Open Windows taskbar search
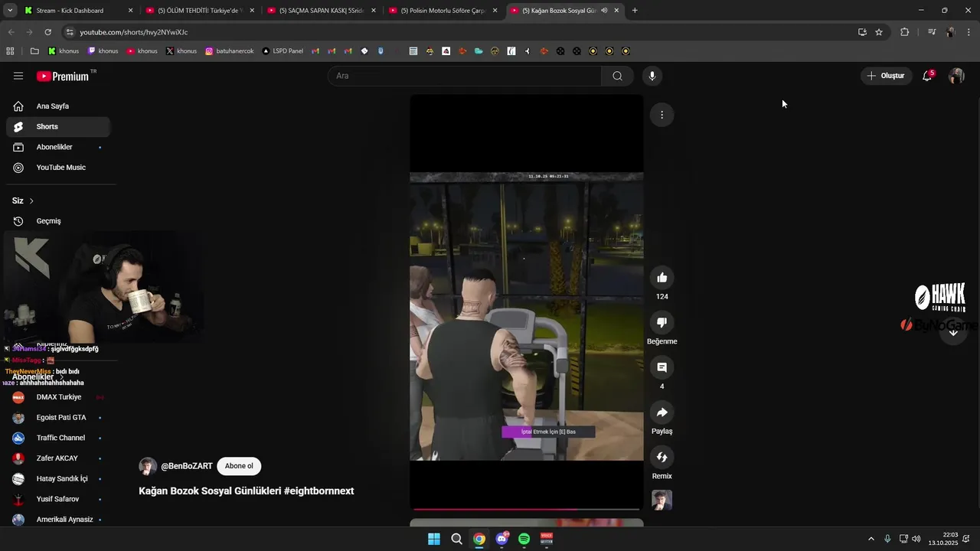980x551 pixels. point(456,539)
